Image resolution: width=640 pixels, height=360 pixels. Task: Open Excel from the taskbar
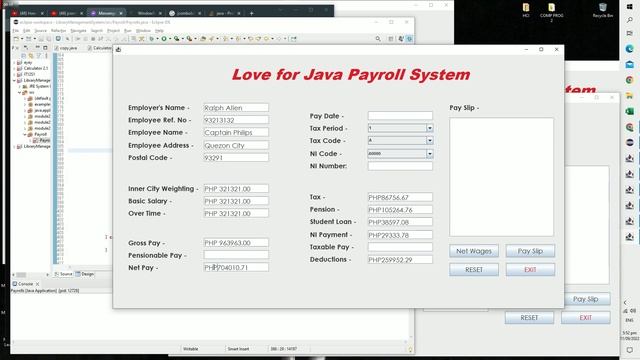(630, 111)
